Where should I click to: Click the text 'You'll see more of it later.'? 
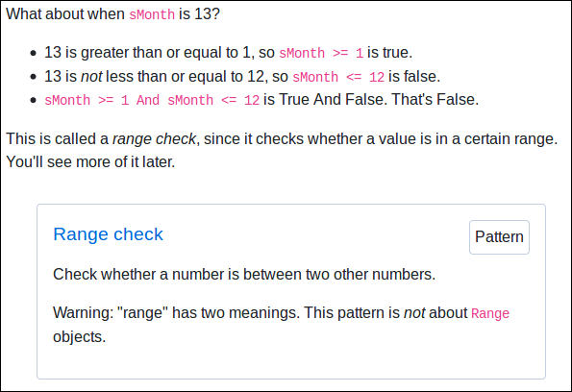90,162
